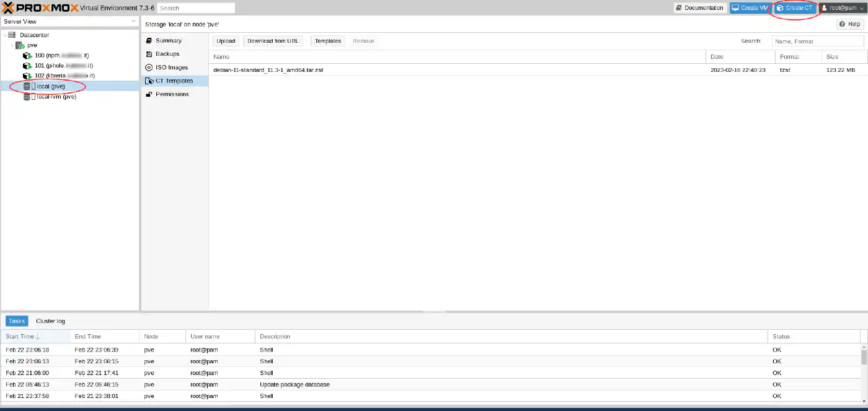The width and height of the screenshot is (868, 411).
Task: Sort templates by Date column
Action: coord(740,56)
